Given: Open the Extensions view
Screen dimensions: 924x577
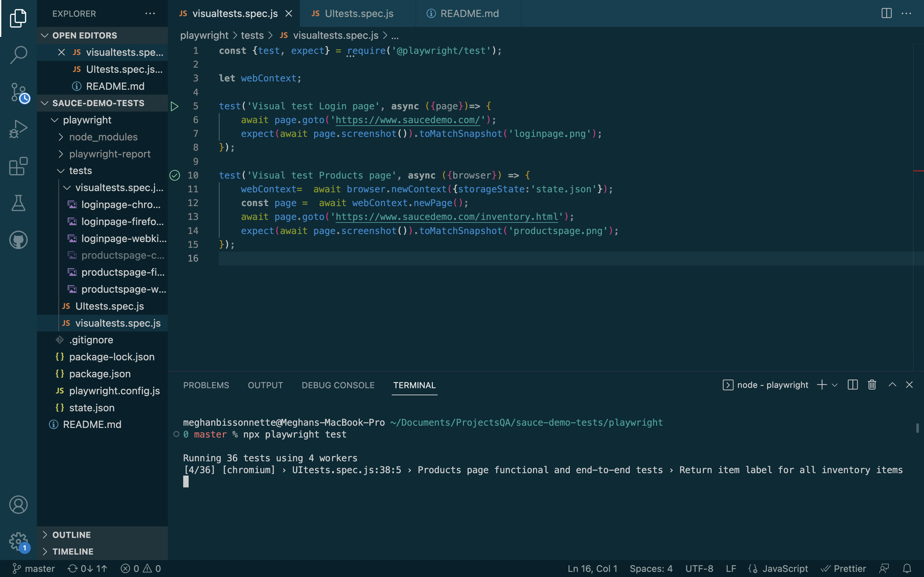Looking at the screenshot, I should click(x=18, y=166).
